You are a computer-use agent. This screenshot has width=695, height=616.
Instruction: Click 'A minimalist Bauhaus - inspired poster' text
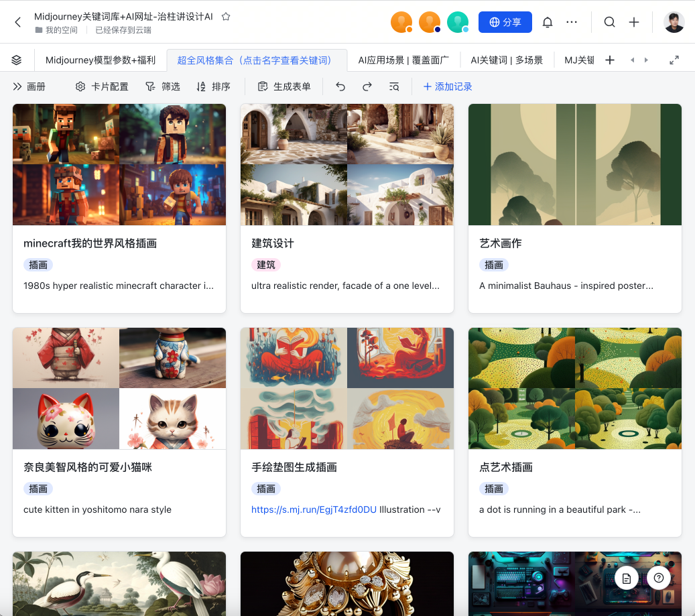point(566,286)
